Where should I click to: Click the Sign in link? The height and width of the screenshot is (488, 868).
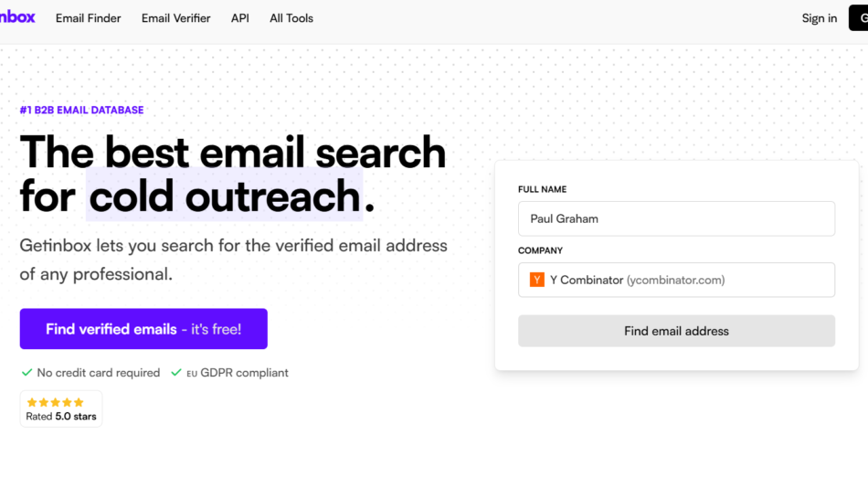pyautogui.click(x=819, y=18)
